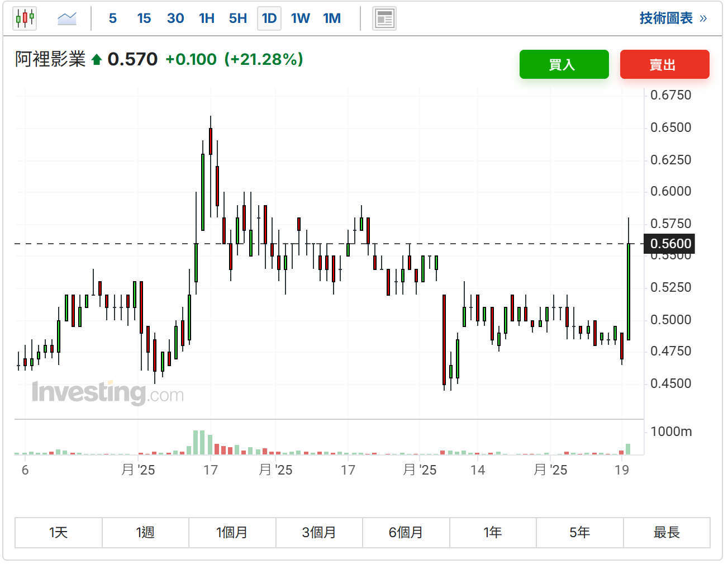Choose the 1H interval
Viewport: 728px width, 564px height.
207,18
